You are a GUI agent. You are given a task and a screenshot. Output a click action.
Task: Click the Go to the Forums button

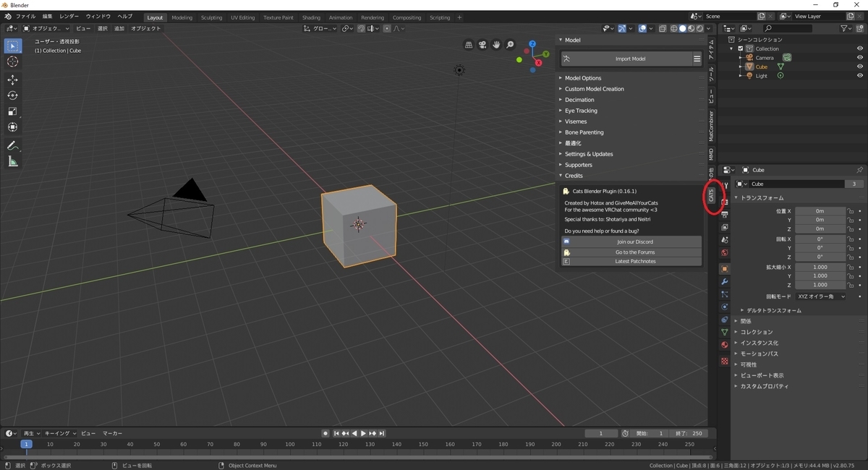[631, 252]
